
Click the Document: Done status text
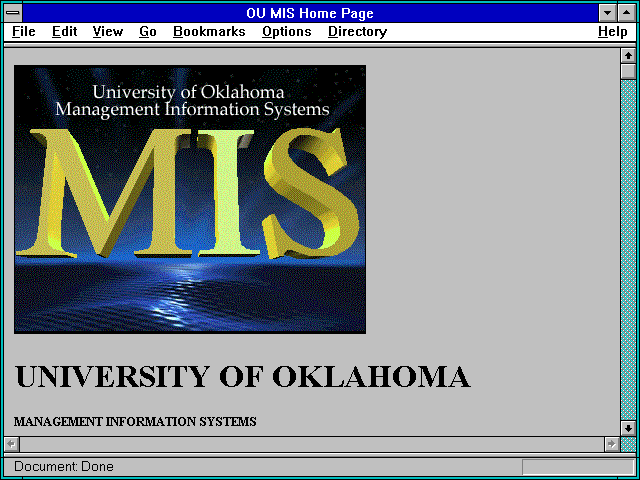click(x=64, y=467)
